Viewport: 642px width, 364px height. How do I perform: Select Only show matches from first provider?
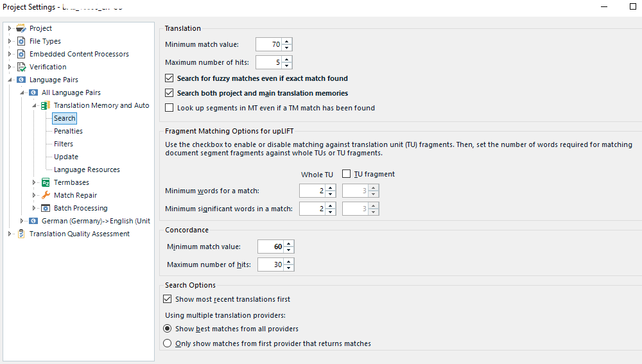tap(168, 343)
